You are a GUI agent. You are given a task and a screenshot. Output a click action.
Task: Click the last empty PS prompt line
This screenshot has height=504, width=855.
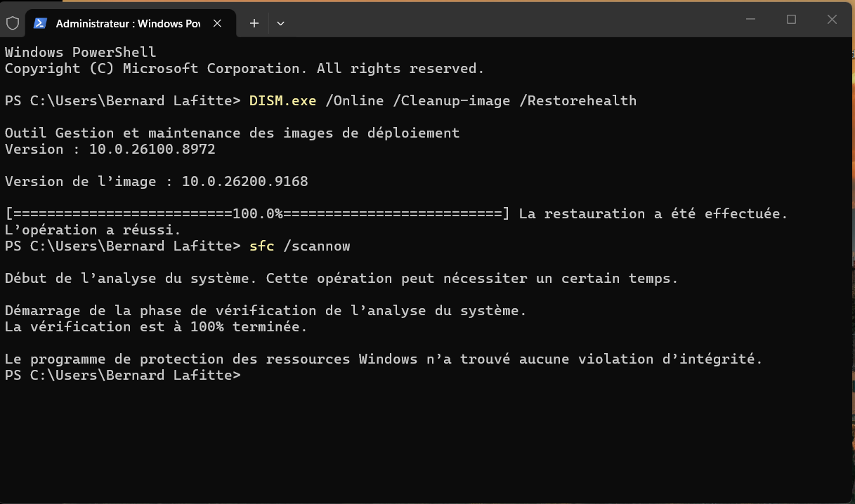pos(123,375)
